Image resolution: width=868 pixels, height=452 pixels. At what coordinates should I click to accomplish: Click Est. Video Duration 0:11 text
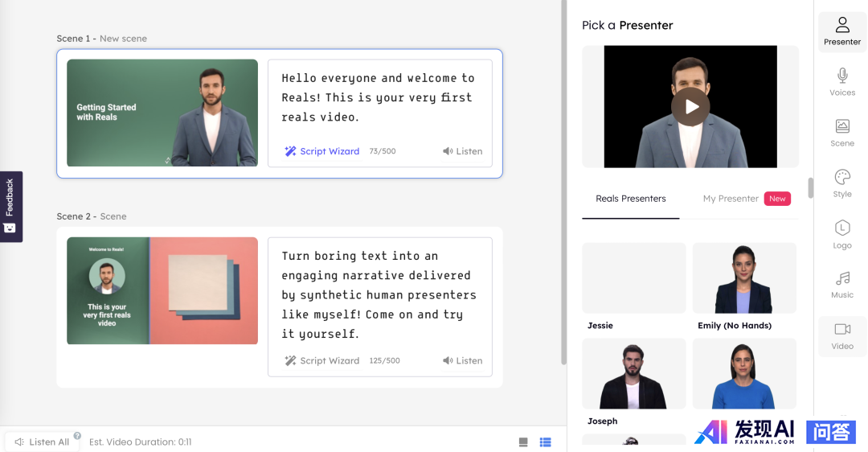point(140,442)
